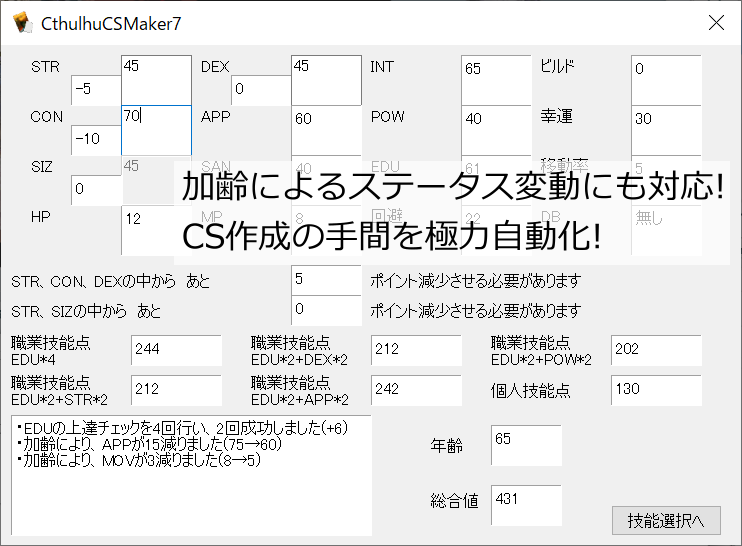
Task: Click the STR value field showing 45
Action: (x=157, y=80)
